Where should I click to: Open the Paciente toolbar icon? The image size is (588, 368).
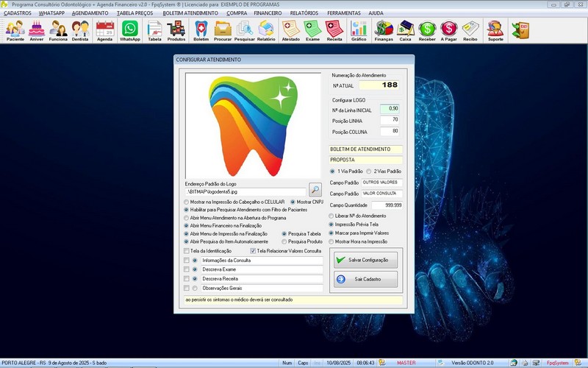point(15,30)
